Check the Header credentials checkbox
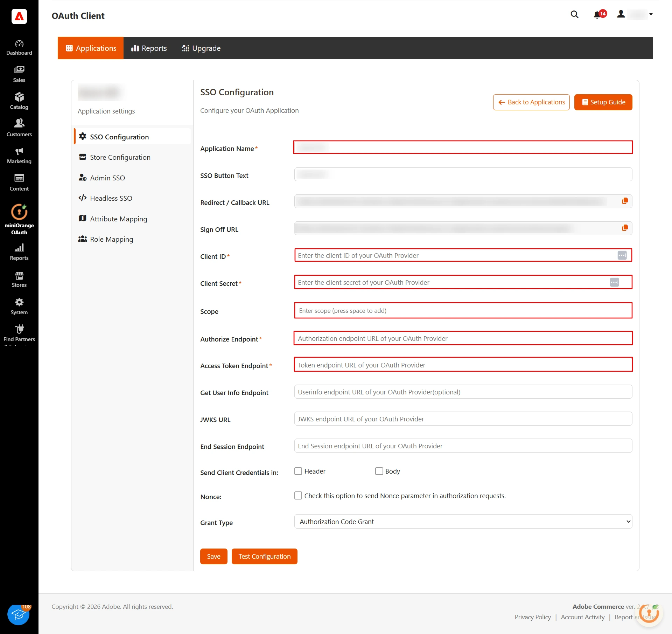This screenshot has height=634, width=672. [298, 471]
